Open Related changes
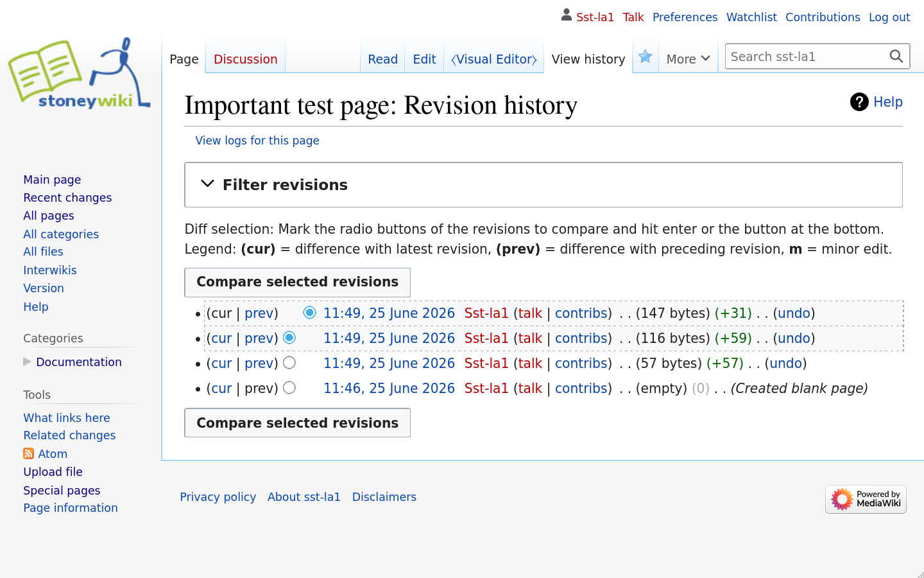This screenshot has height=578, width=924. click(69, 435)
